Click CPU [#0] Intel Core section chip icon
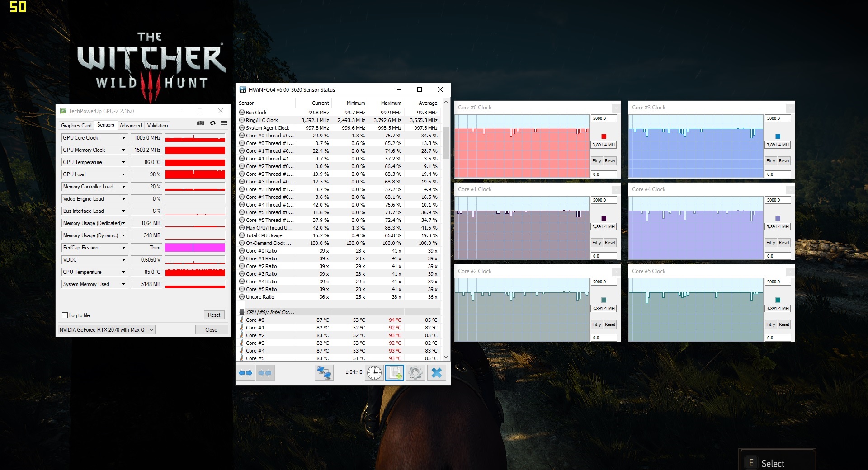This screenshot has height=470, width=868. [x=242, y=312]
